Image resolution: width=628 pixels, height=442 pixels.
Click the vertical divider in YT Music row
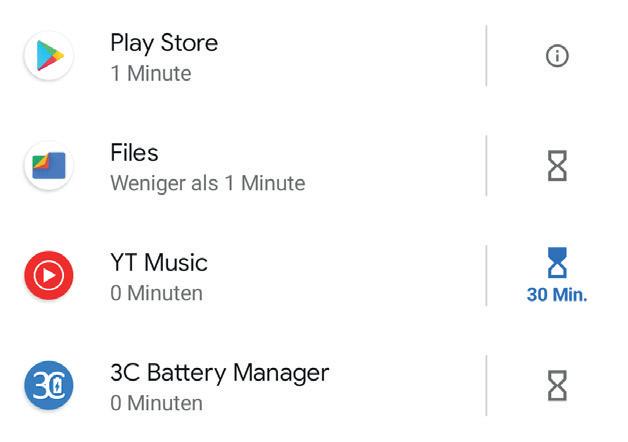[487, 276]
